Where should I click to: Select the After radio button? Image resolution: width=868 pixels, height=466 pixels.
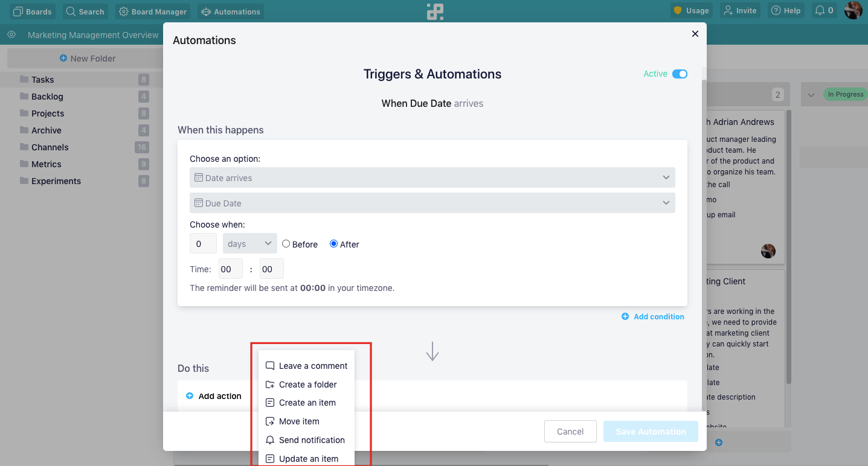pos(333,244)
